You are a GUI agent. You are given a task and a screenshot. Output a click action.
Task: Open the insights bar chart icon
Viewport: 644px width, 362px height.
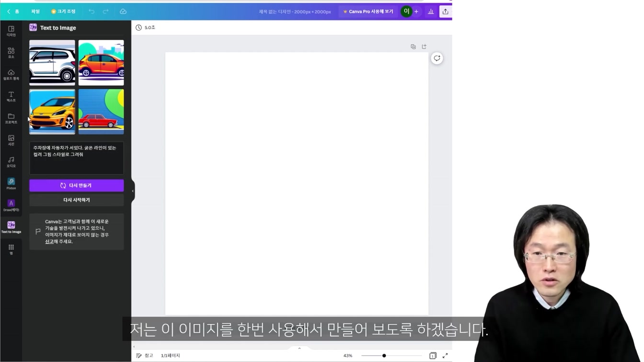coord(431,11)
